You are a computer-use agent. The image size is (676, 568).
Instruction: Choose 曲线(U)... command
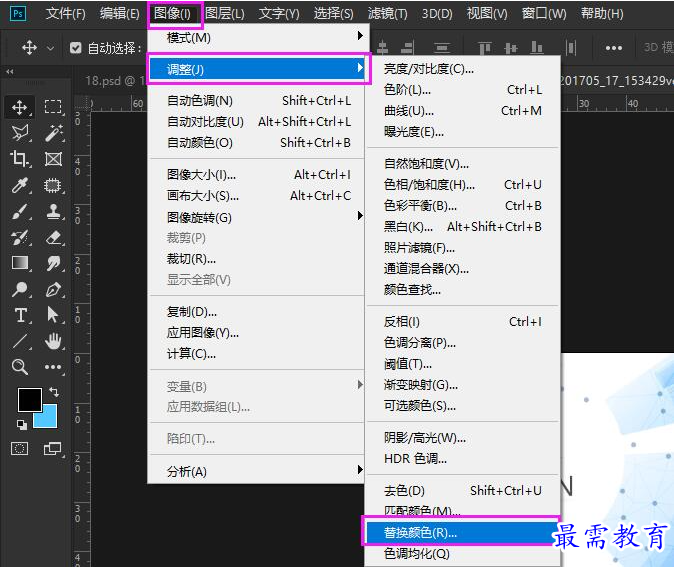462,111
